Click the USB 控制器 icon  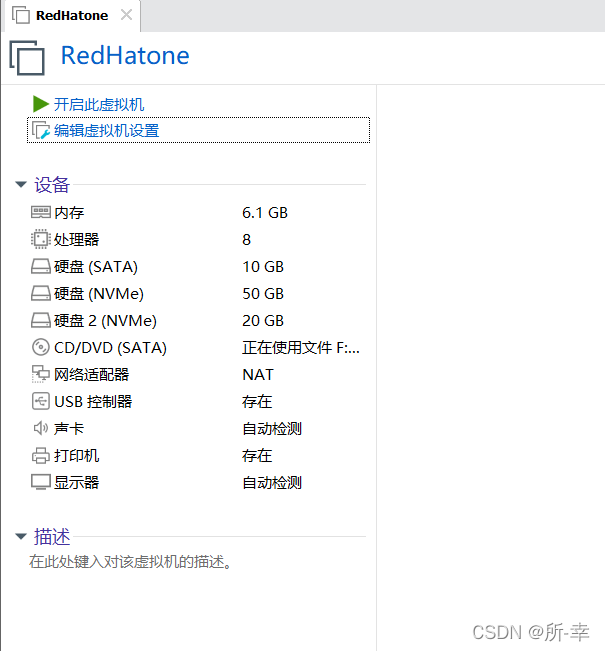click(x=41, y=401)
